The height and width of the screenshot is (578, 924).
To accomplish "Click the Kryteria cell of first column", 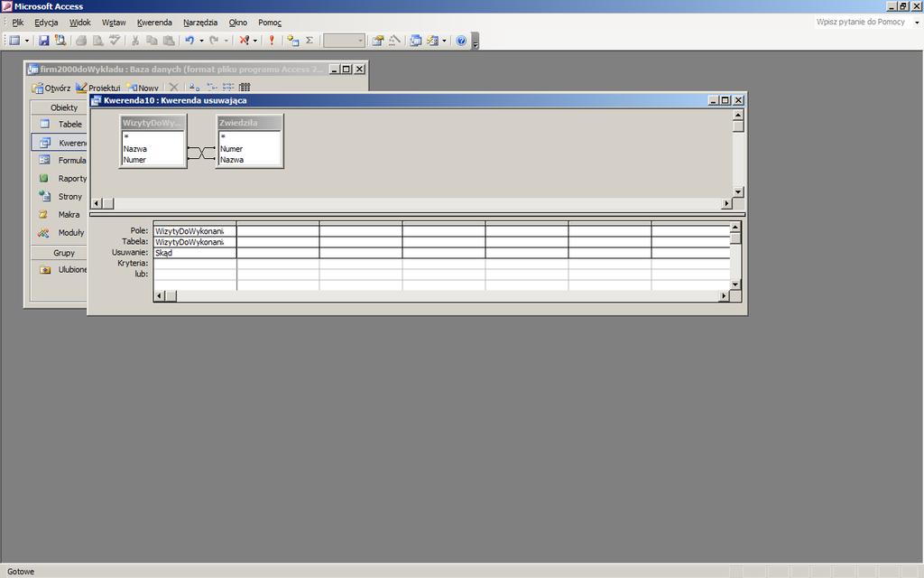I will (x=195, y=263).
